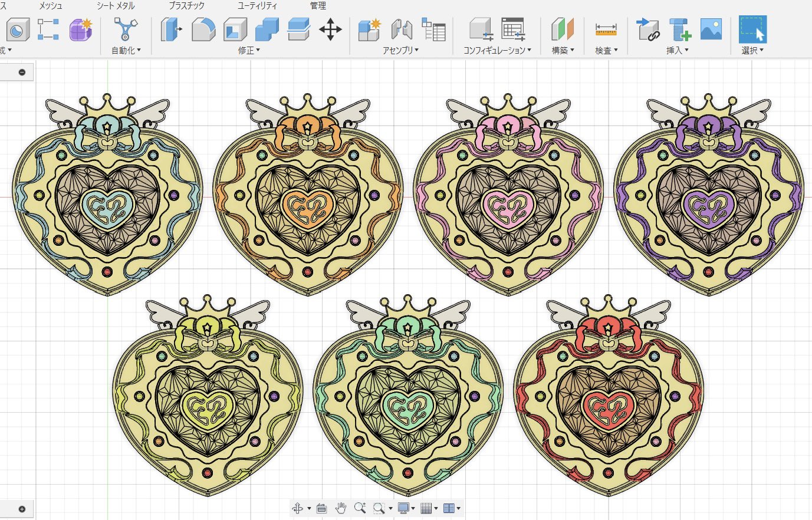Click the insert image icon
Image resolution: width=812 pixels, height=520 pixels.
[x=711, y=29]
